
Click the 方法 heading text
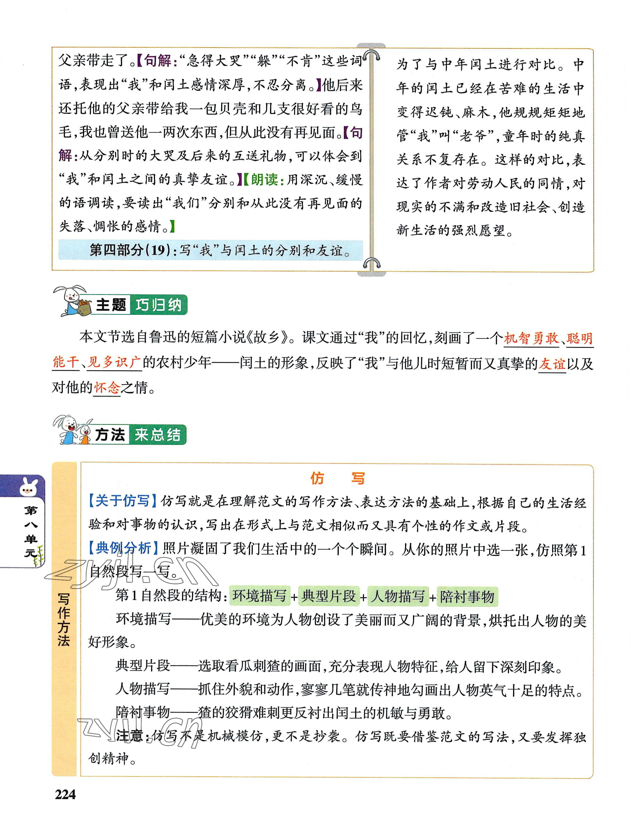[110, 435]
